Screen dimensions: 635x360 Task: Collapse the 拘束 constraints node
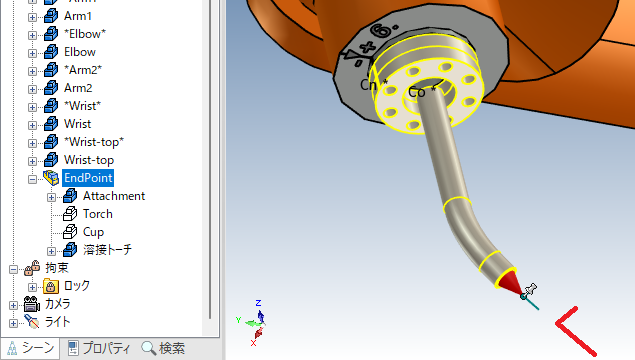pos(13,269)
